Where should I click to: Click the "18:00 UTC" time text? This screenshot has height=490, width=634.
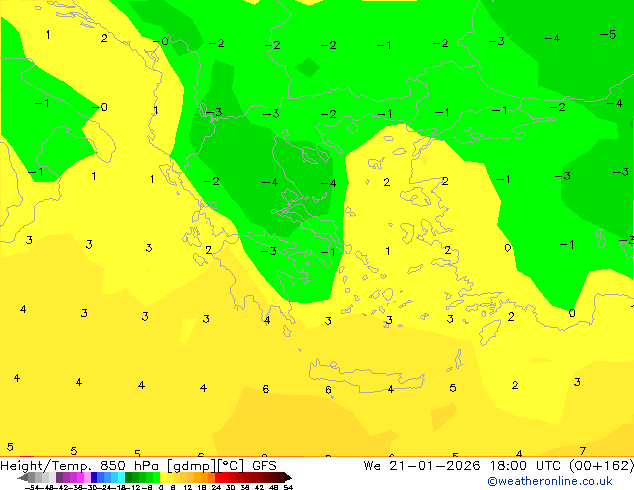(x=525, y=465)
